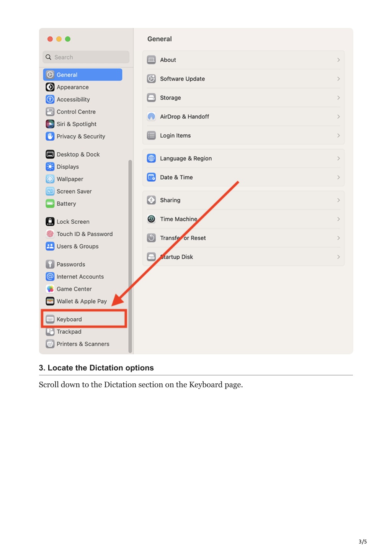The height and width of the screenshot is (555, 392).
Task: Open Transfer or Reset chevron
Action: (x=338, y=238)
